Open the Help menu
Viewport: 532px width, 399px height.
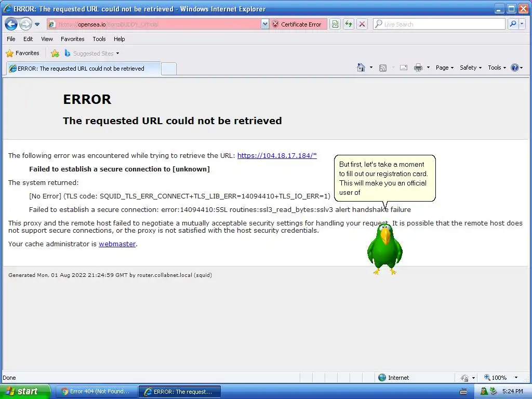[119, 39]
